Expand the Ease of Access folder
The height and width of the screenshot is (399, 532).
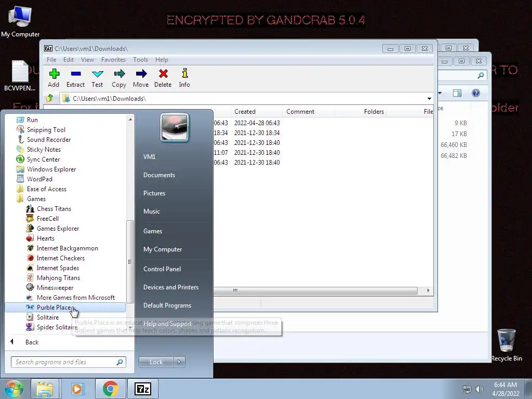pyautogui.click(x=65, y=189)
